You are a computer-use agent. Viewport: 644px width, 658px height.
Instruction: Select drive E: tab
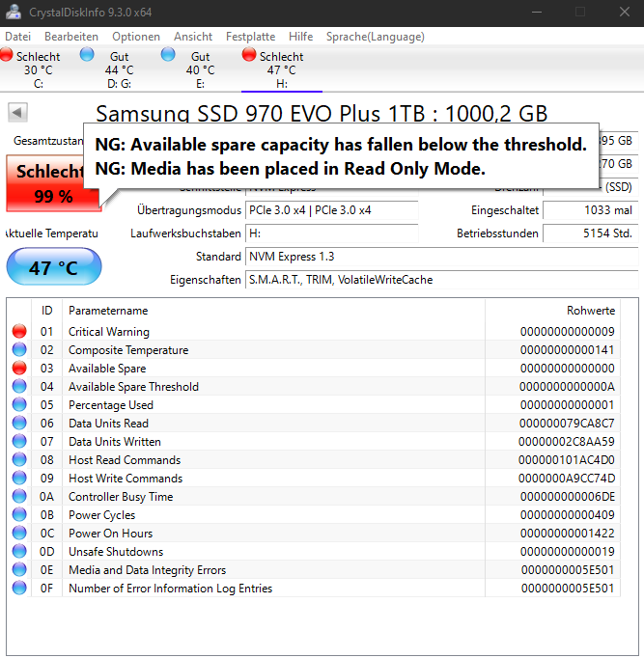(x=200, y=69)
